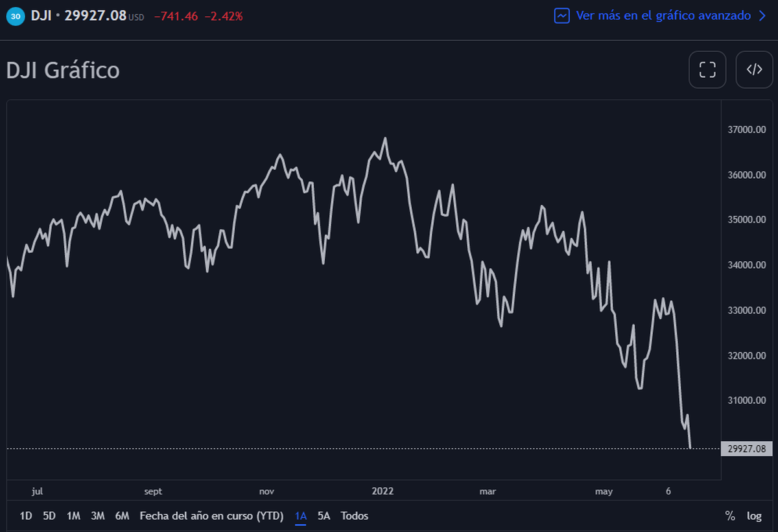Viewport: 778px width, 532px height.
Task: Select the 1D time range
Action: click(26, 516)
